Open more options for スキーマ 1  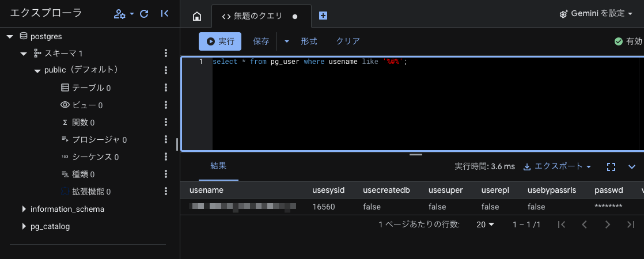click(x=166, y=53)
